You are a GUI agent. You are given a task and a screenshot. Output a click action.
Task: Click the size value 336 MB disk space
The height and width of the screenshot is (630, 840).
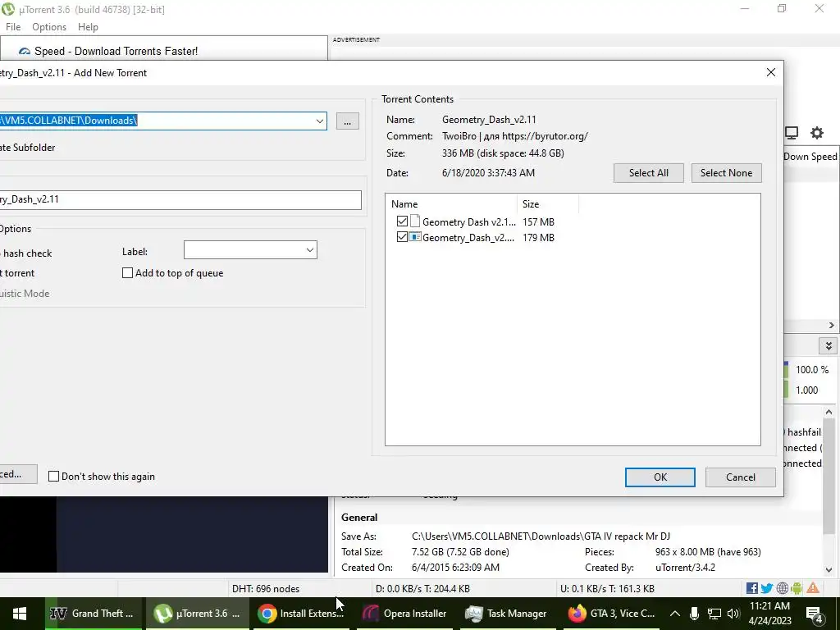[503, 153]
